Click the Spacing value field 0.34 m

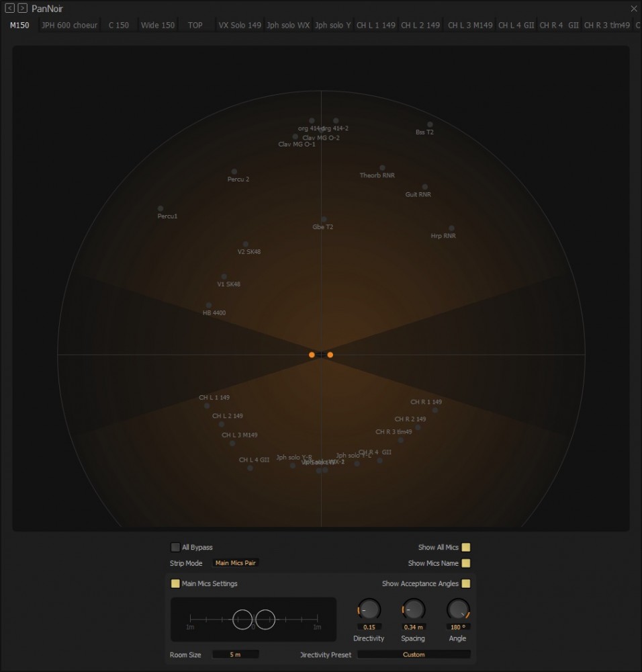point(413,627)
